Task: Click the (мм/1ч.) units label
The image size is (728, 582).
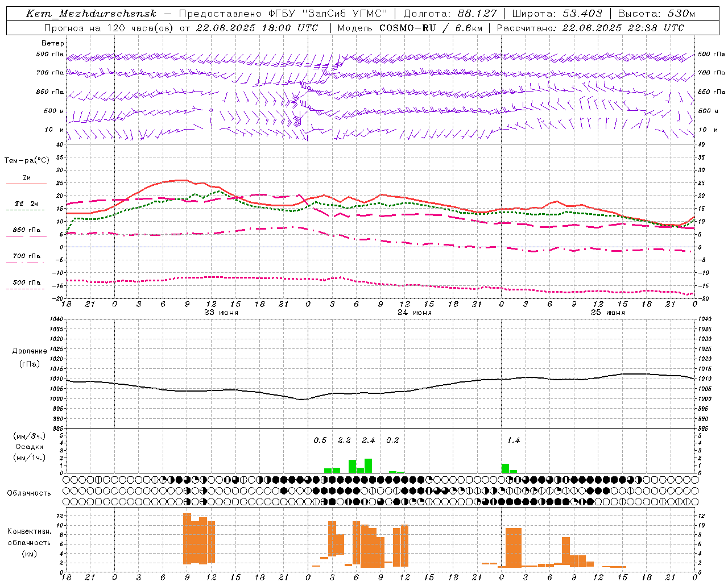Action: [30, 458]
